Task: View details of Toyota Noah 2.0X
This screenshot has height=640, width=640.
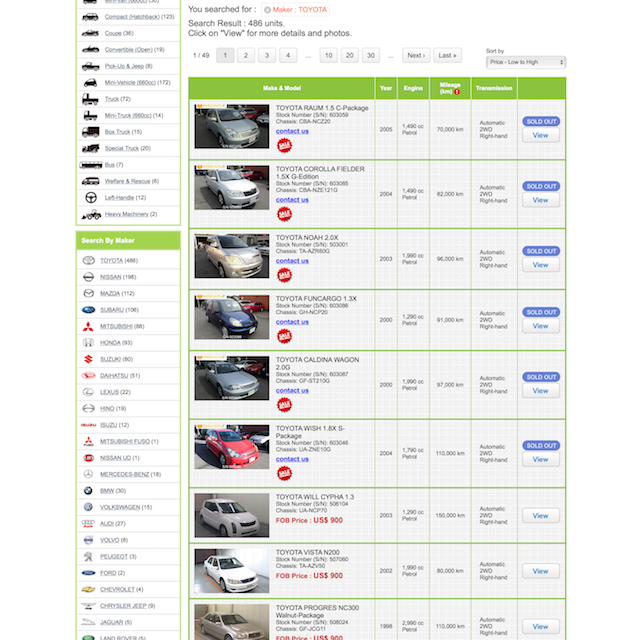Action: 541,265
